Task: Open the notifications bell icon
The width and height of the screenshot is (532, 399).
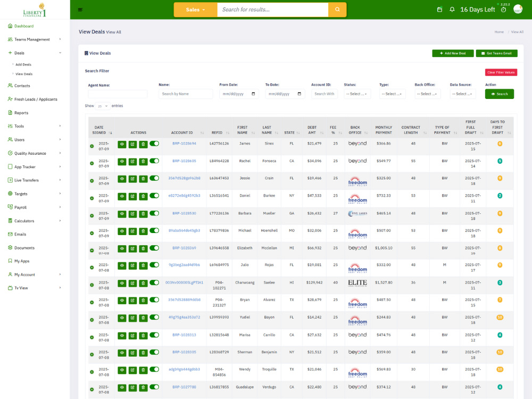Action: point(452,10)
